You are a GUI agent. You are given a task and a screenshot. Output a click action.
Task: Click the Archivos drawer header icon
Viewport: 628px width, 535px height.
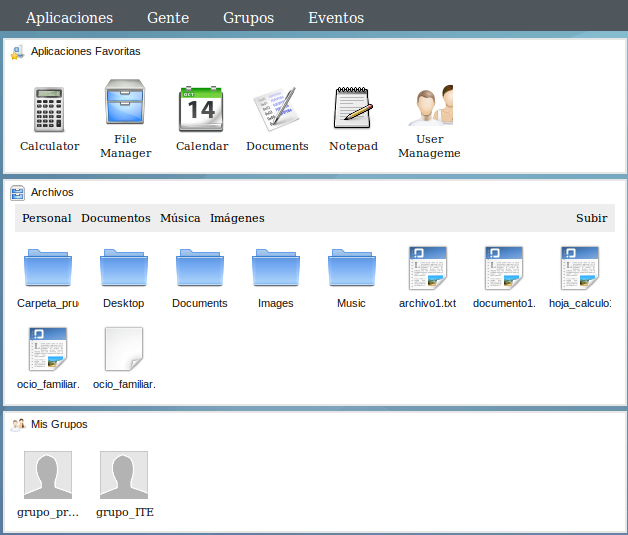coord(17,193)
